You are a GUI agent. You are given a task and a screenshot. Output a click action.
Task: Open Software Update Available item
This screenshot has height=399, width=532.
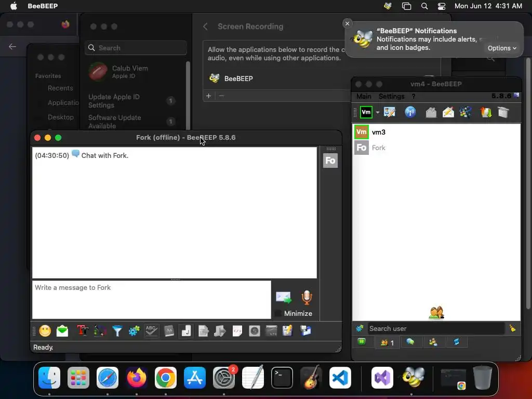pos(132,122)
